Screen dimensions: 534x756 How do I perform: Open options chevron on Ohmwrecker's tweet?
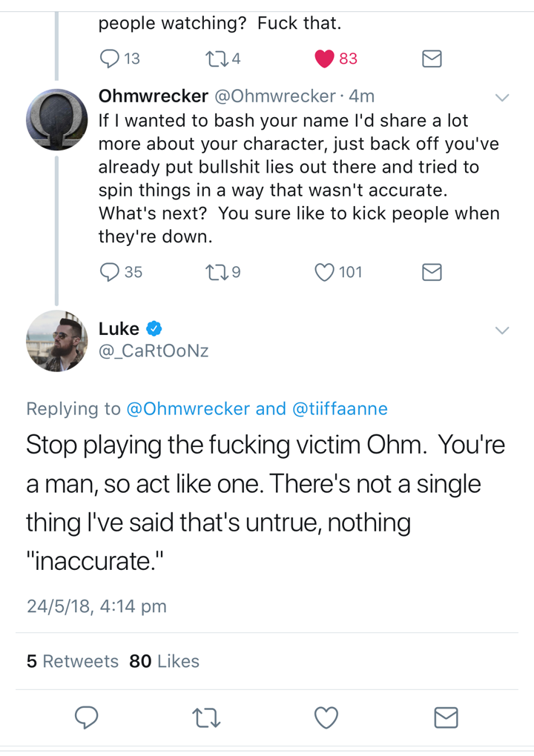click(502, 97)
